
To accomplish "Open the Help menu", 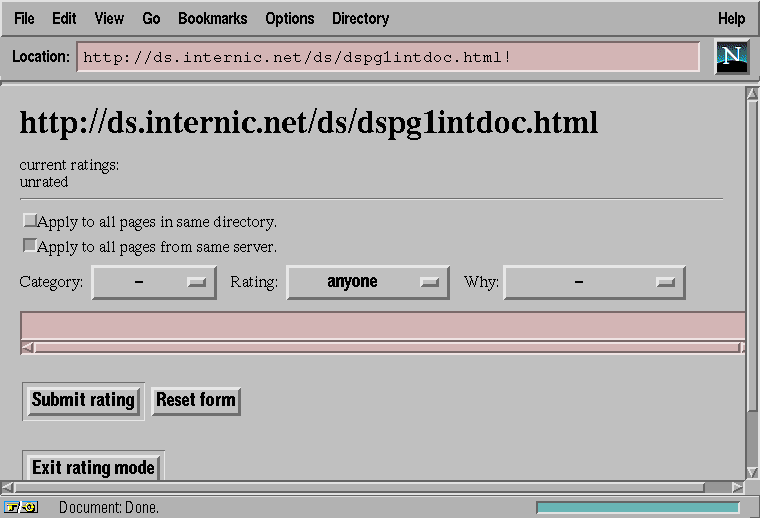I will click(731, 18).
